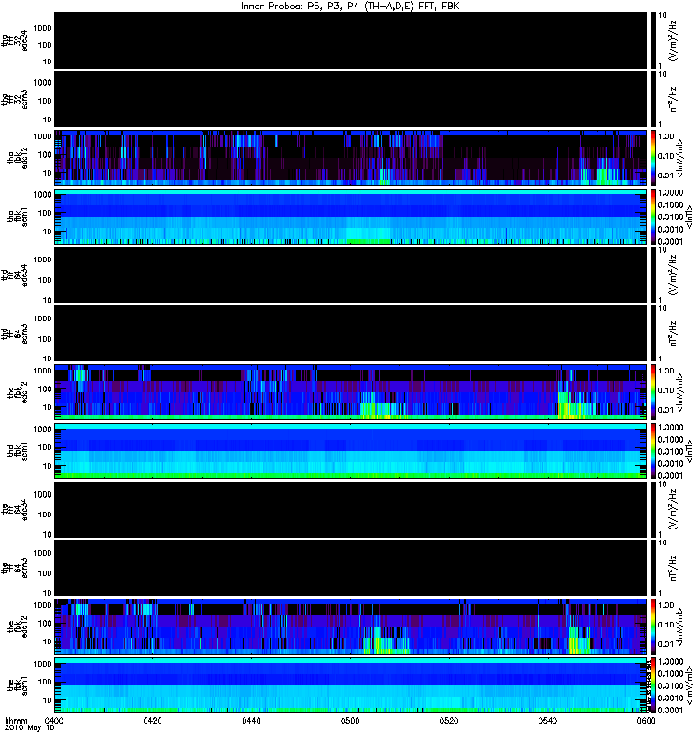Click the thd fbk edc12 color bar
The image size is (700, 747).
[x=653, y=392]
